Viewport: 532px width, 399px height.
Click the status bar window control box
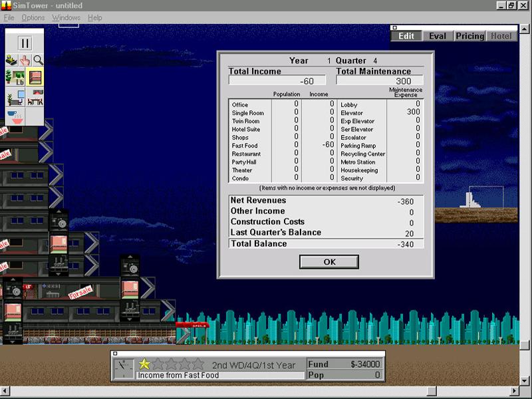coord(115,354)
